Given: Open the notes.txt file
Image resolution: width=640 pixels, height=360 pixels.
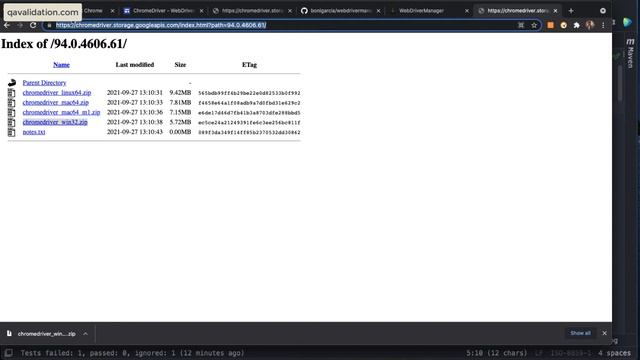Looking at the screenshot, I should coord(34,132).
